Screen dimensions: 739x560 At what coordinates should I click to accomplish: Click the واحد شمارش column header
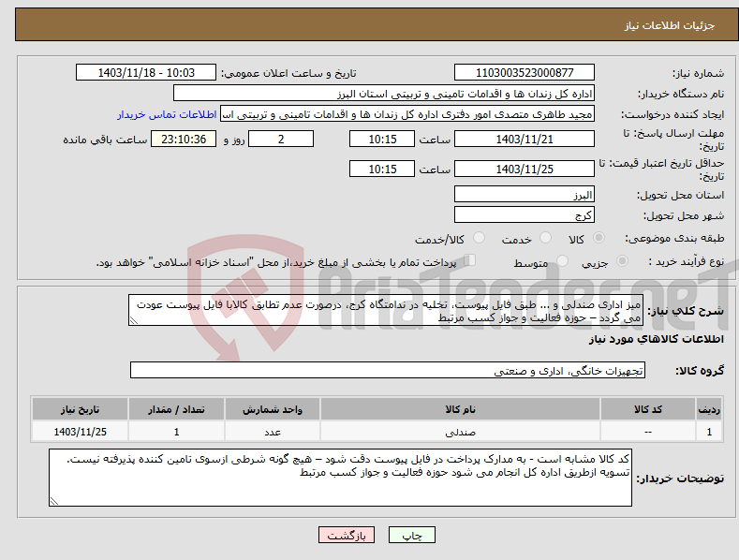[273, 409]
